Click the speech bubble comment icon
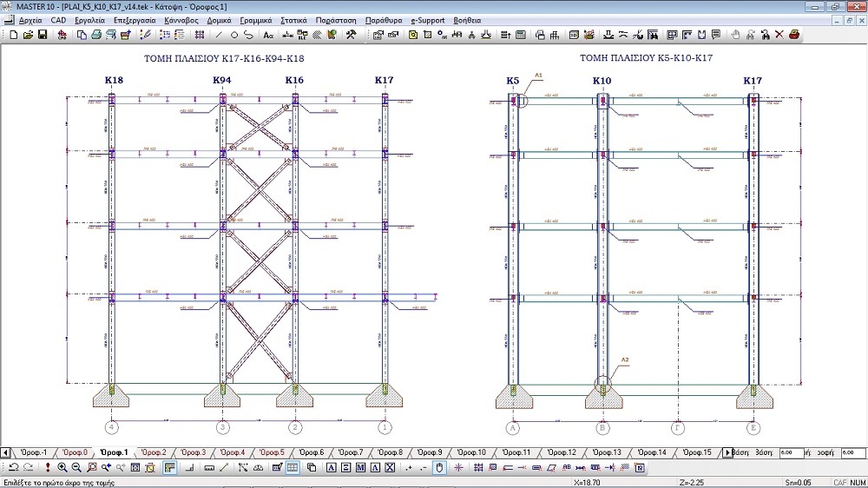 (x=716, y=35)
